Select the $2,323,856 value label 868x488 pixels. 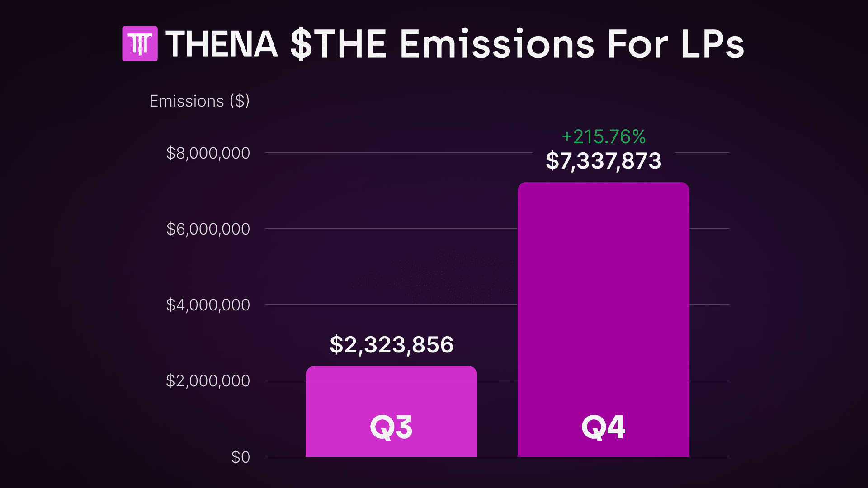pos(392,345)
